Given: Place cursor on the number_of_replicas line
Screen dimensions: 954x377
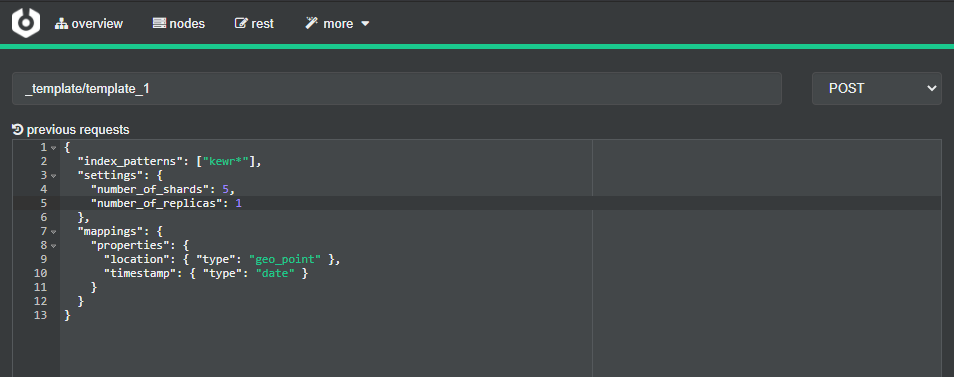Looking at the screenshot, I should click(x=476, y=203).
